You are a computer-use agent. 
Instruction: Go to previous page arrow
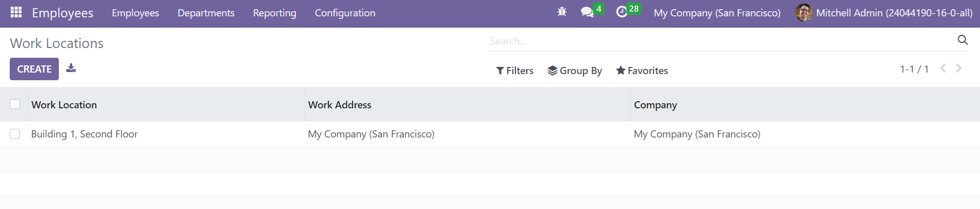pyautogui.click(x=943, y=68)
